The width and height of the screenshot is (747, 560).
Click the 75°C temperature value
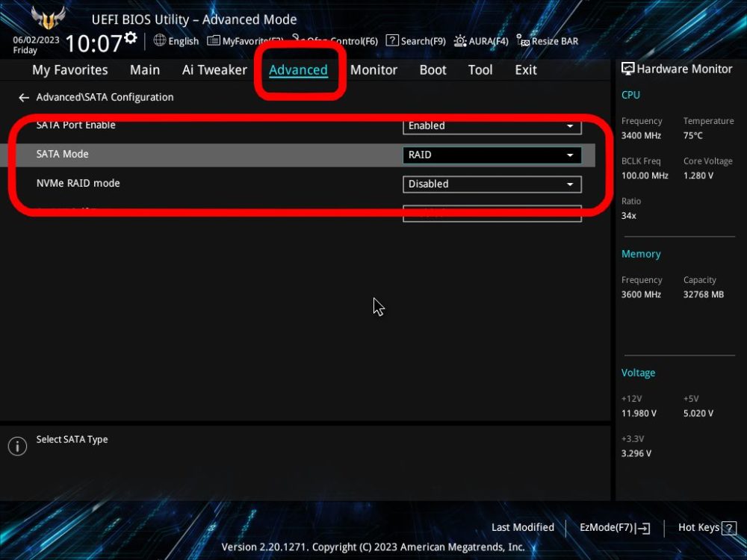[x=692, y=136]
